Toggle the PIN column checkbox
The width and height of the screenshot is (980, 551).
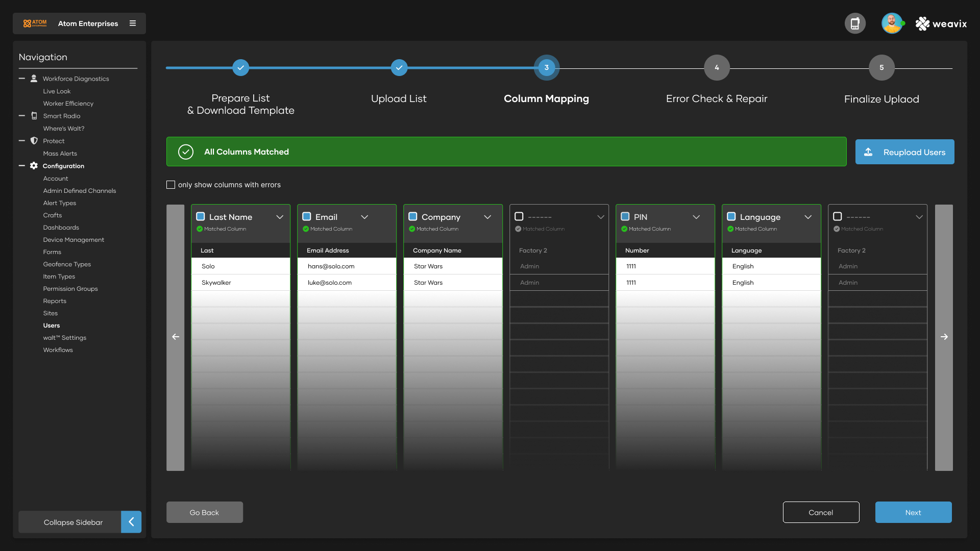pyautogui.click(x=625, y=217)
